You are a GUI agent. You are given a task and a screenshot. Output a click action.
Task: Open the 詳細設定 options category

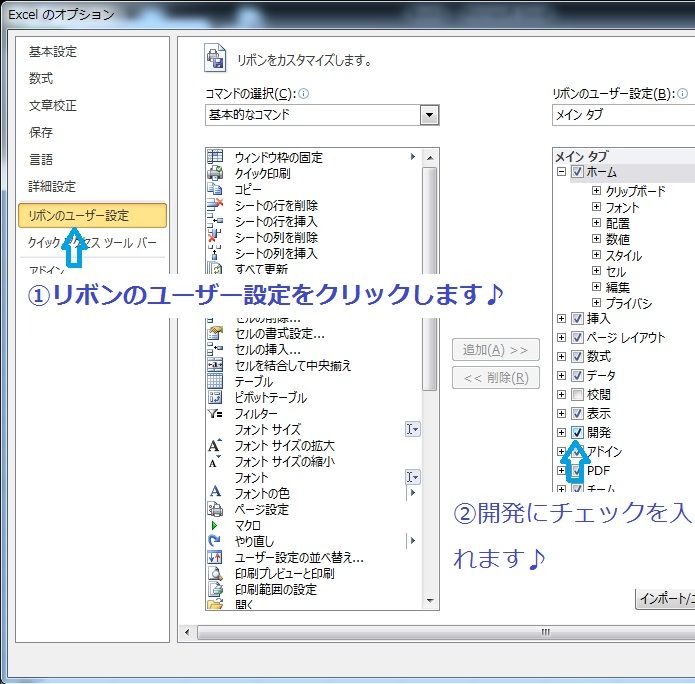52,186
